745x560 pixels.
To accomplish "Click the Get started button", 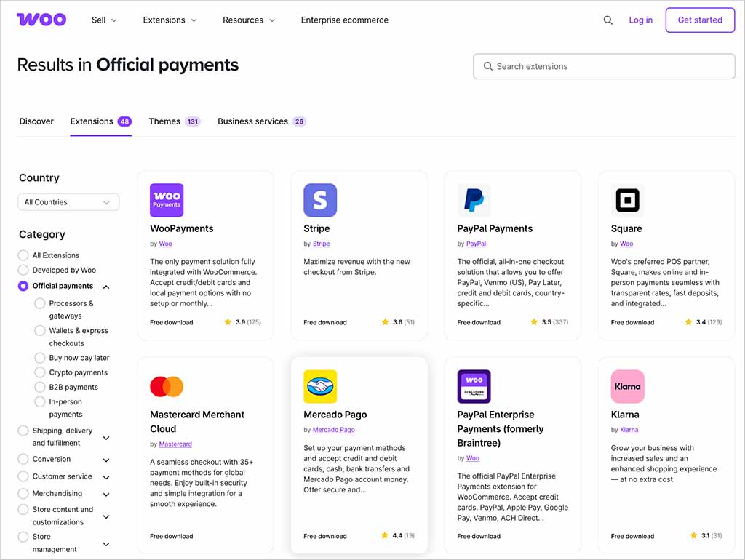I will 700,20.
